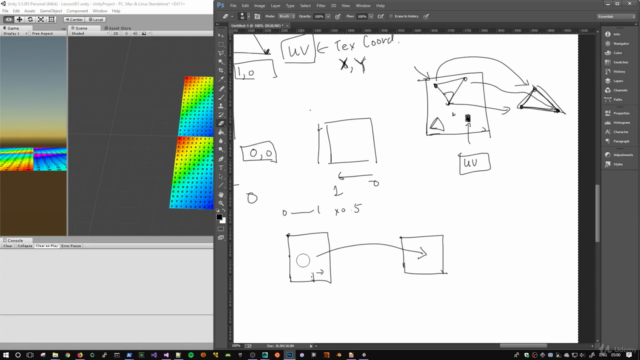Select Unity Rect transform tool
Viewport: 640px width, 360px height.
51,19
